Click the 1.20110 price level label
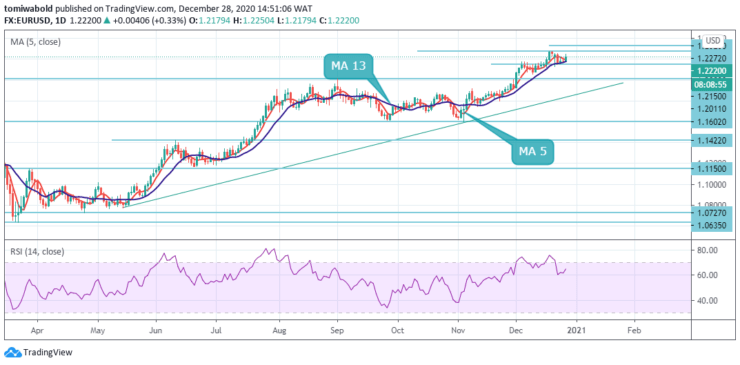The height and width of the screenshot is (365, 740). coord(713,109)
